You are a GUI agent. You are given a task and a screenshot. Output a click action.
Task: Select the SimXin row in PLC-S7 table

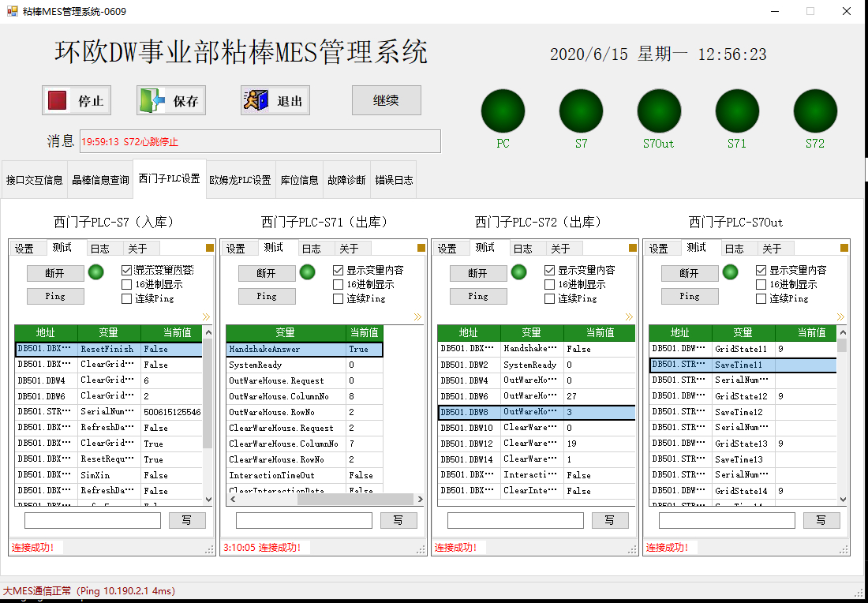pos(109,475)
